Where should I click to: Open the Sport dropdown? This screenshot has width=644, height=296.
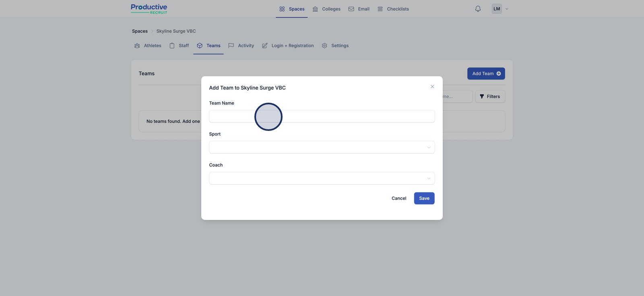tap(322, 147)
